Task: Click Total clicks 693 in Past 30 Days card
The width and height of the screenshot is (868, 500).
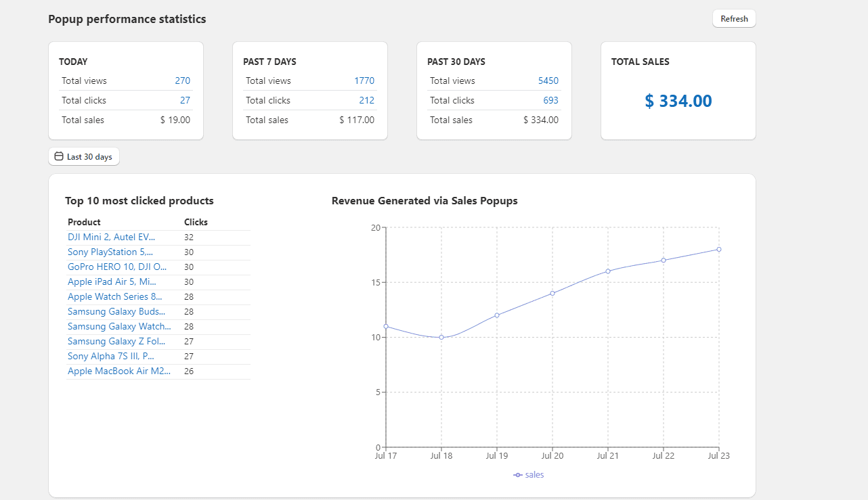Action: coord(550,100)
